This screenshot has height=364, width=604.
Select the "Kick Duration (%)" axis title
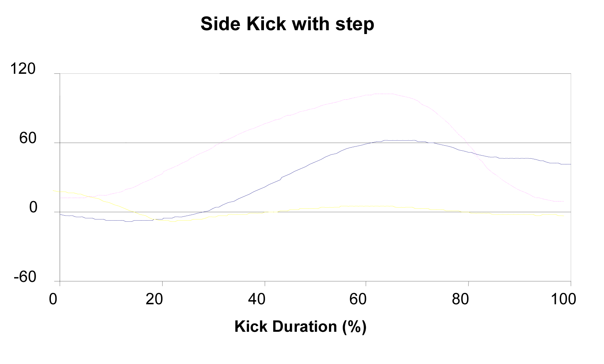pyautogui.click(x=300, y=327)
